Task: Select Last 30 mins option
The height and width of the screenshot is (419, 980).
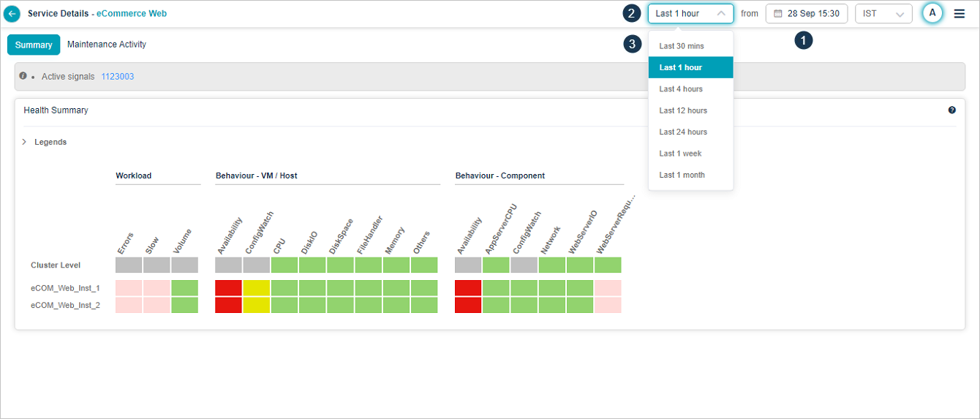Action: click(682, 46)
